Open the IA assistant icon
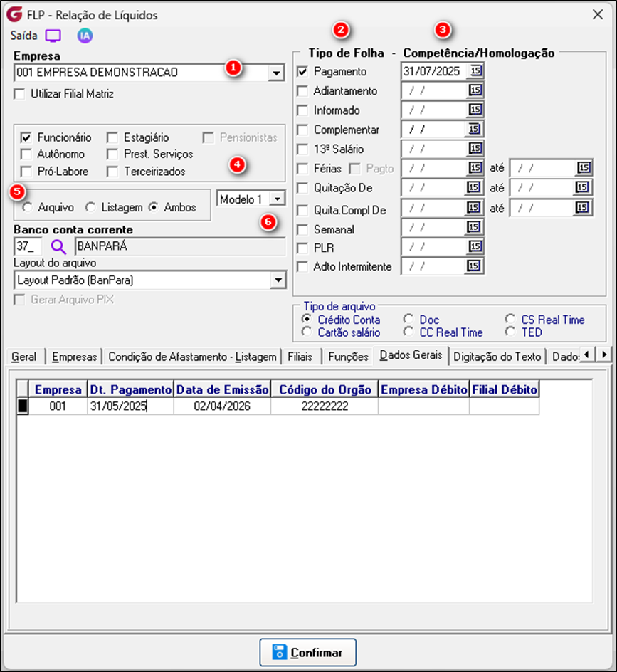Image resolution: width=617 pixels, height=672 pixels. (85, 36)
